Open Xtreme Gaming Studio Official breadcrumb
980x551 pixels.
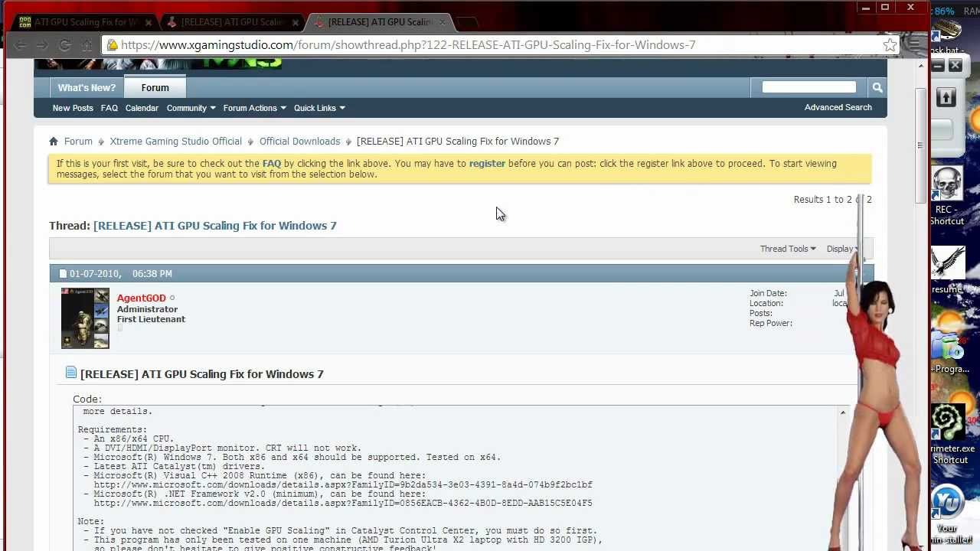175,142
